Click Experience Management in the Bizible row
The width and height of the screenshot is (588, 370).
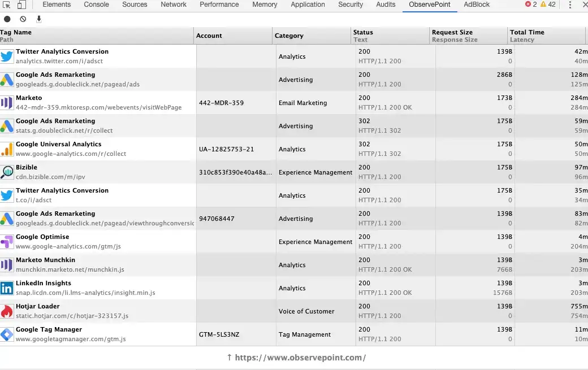click(315, 172)
